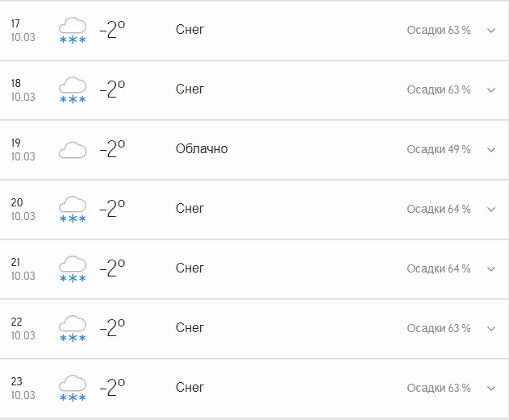Image resolution: width=509 pixels, height=420 pixels.
Task: Expand the hour 19 Облачно chevron
Action: [x=491, y=150]
